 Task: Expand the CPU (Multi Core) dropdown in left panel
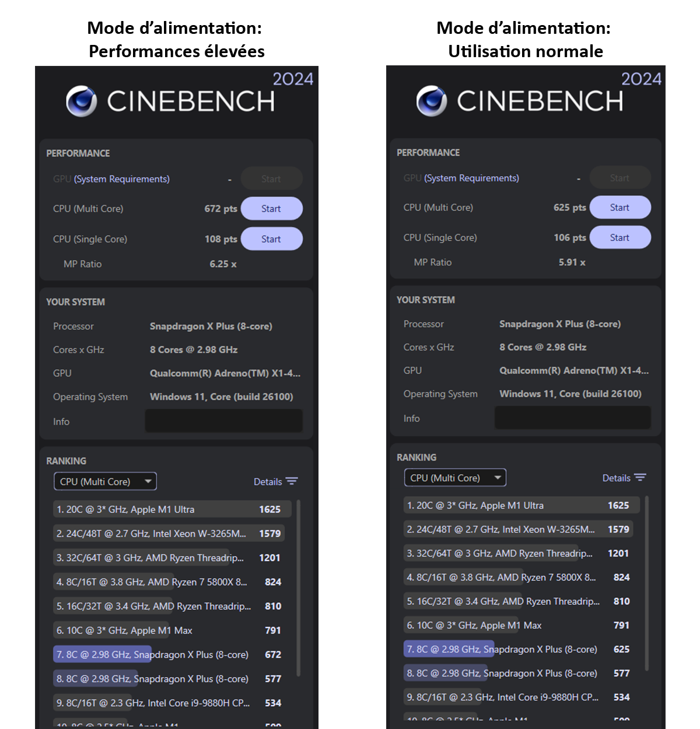point(105,481)
